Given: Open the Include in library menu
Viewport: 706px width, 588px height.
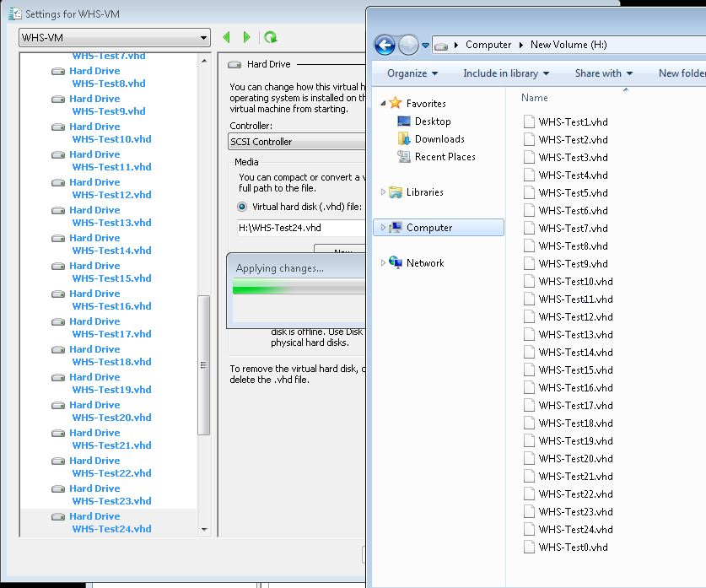Looking at the screenshot, I should point(505,73).
